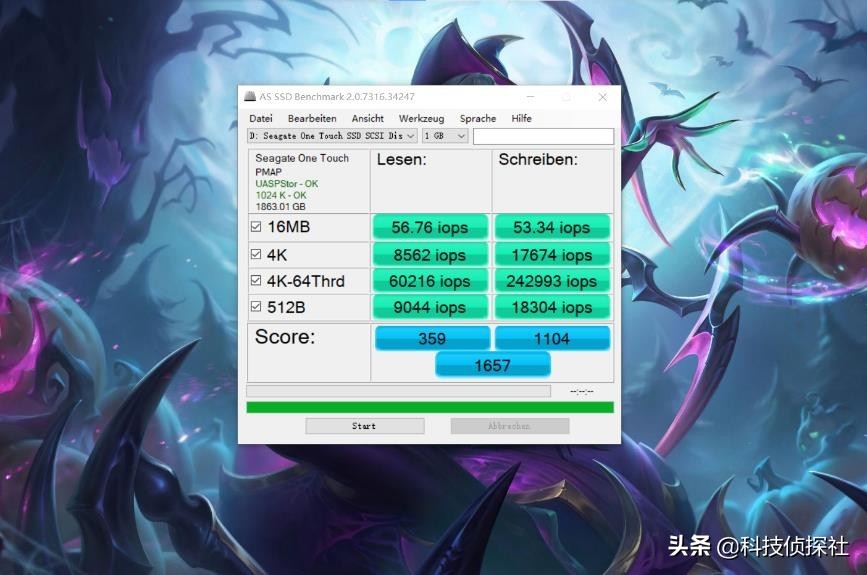Click the gray progress bar above the green one
Viewport: 867px width, 575px height.
click(398, 391)
